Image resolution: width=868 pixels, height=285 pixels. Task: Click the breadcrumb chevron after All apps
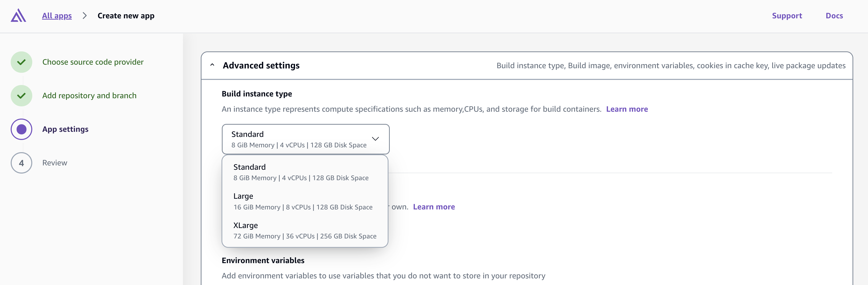(85, 16)
